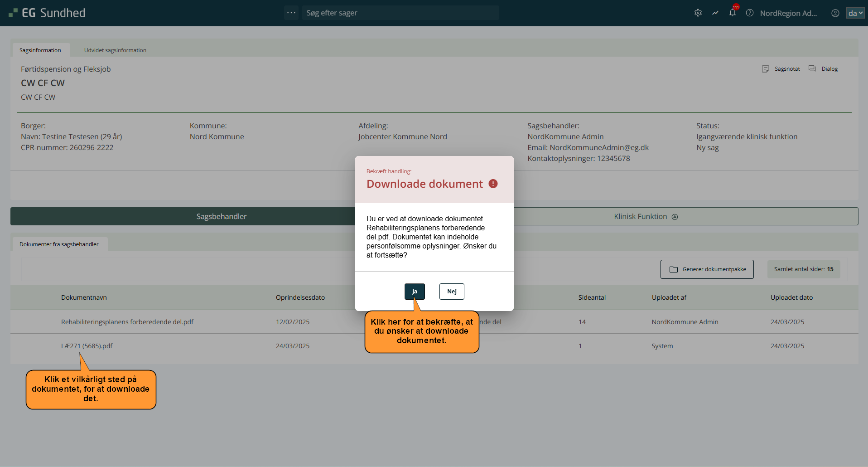Open the statistics trend line icon
This screenshot has height=467, width=868.
coord(715,13)
